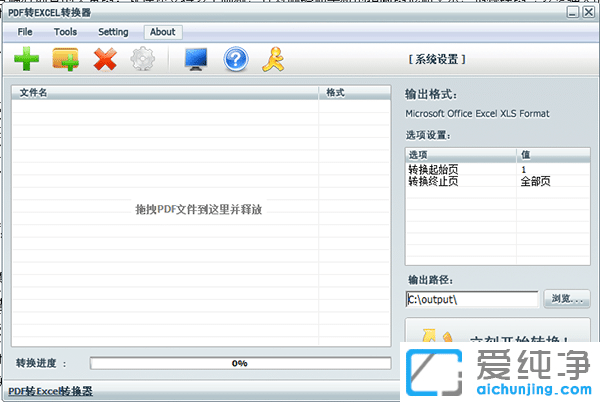
Task: Click the 格式 column header
Action: (x=354, y=93)
